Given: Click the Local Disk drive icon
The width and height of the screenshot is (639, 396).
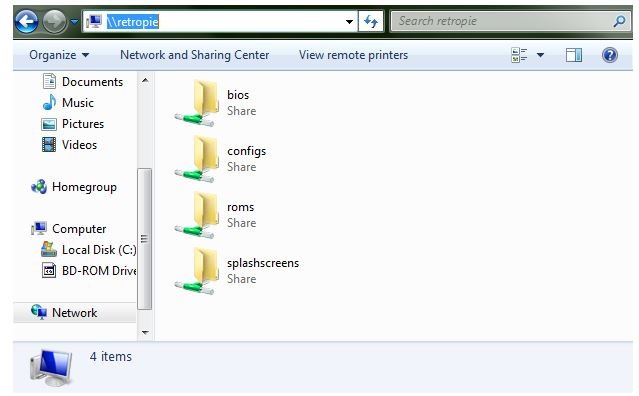Looking at the screenshot, I should tap(49, 249).
